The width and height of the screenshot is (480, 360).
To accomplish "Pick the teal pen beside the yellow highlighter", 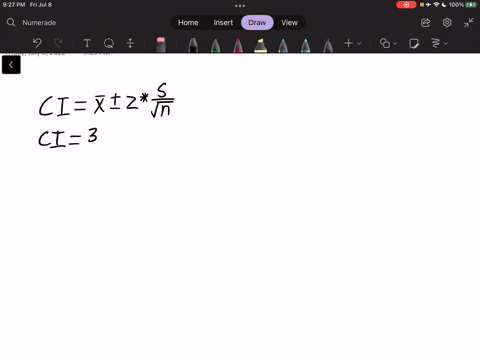I will [x=283, y=45].
